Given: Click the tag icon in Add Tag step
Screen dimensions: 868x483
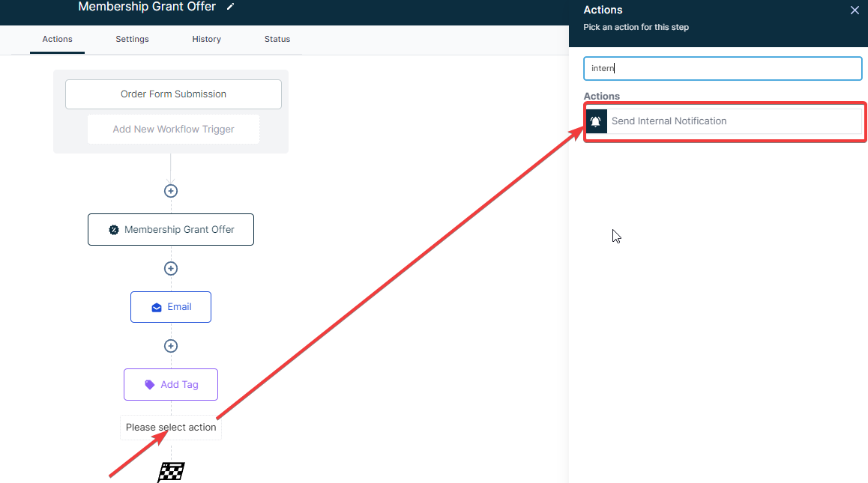Looking at the screenshot, I should coord(149,384).
